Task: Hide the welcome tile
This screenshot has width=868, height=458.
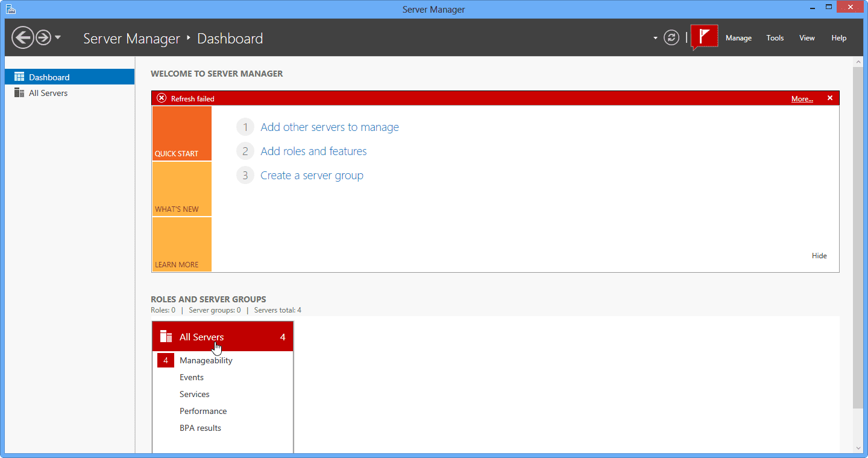Action: [x=819, y=256]
